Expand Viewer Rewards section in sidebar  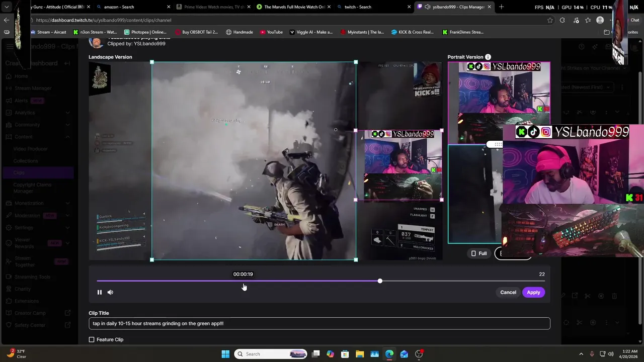(x=38, y=243)
